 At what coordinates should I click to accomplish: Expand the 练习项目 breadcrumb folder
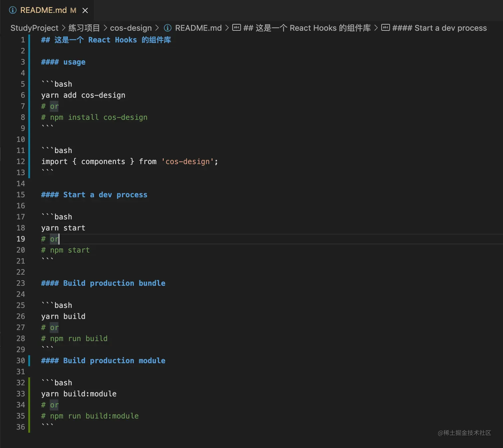click(84, 28)
